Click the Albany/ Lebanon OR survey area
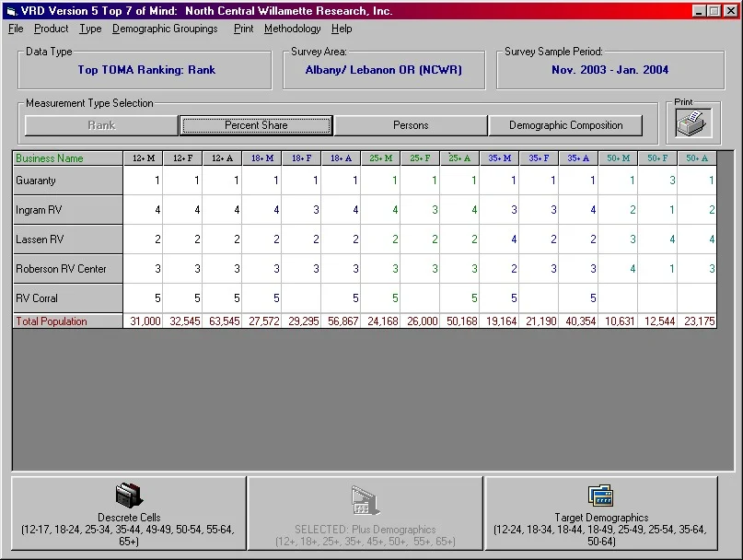The width and height of the screenshot is (743, 560). pyautogui.click(x=383, y=70)
